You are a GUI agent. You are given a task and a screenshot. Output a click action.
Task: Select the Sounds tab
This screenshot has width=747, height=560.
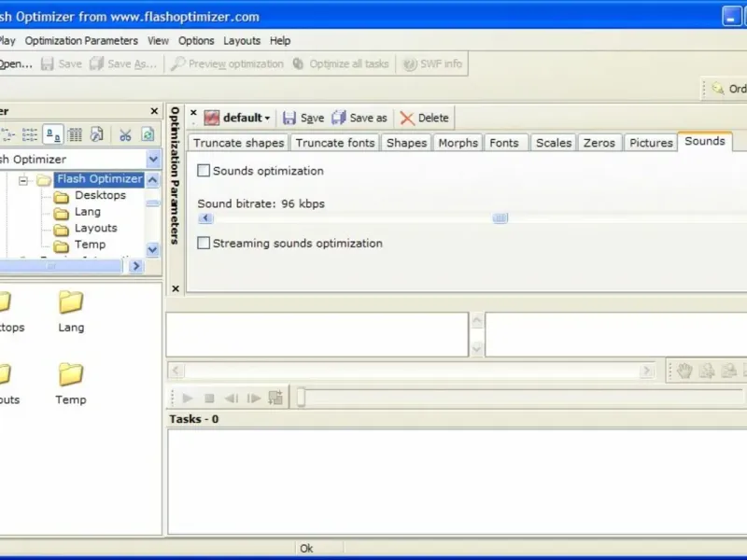tap(705, 142)
